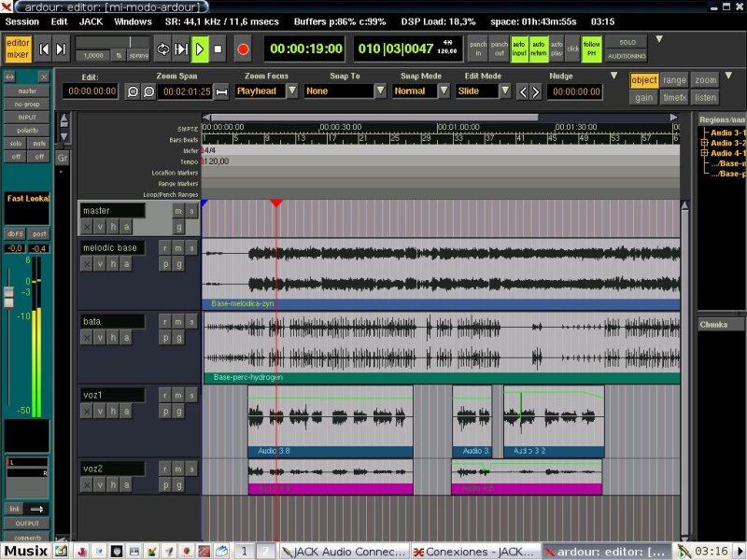
Task: Click the 'x' hide button on master track
Action: [86, 227]
